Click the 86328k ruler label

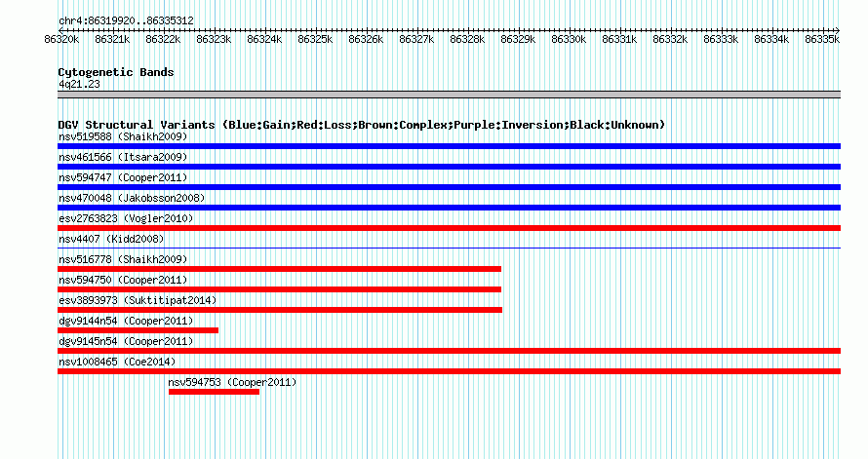467,39
